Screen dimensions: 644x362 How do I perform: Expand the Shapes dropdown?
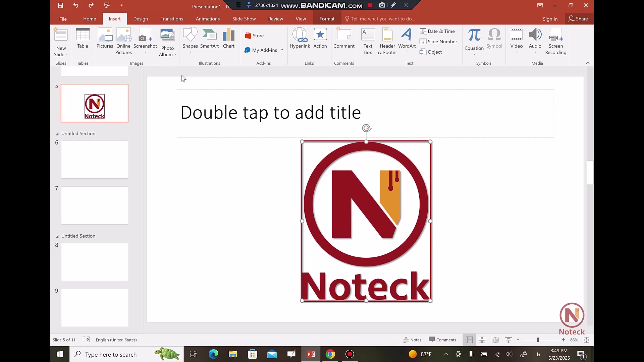(190, 52)
